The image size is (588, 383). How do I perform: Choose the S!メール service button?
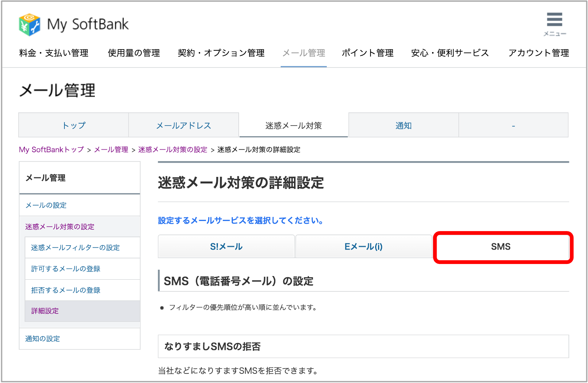click(226, 246)
